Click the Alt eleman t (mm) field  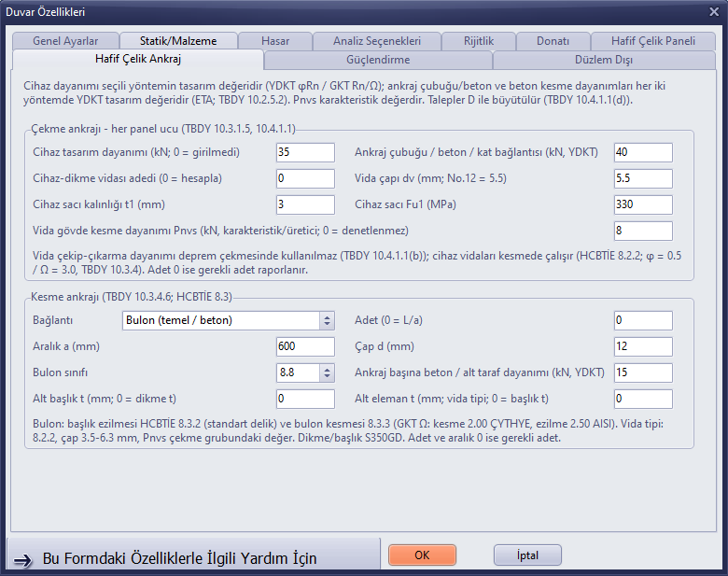click(643, 399)
